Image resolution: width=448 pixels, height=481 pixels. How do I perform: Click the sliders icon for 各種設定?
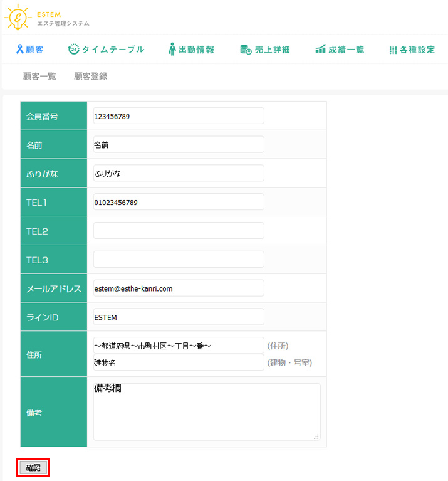[x=393, y=50]
